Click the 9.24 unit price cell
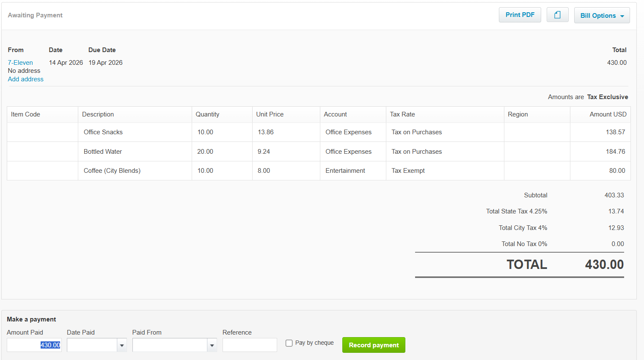Screen dimensions: 644x360 (286, 152)
